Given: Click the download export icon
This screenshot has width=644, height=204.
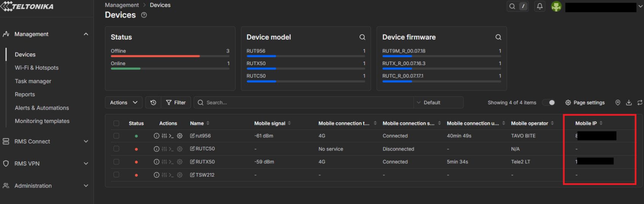Looking at the screenshot, I should [x=629, y=102].
